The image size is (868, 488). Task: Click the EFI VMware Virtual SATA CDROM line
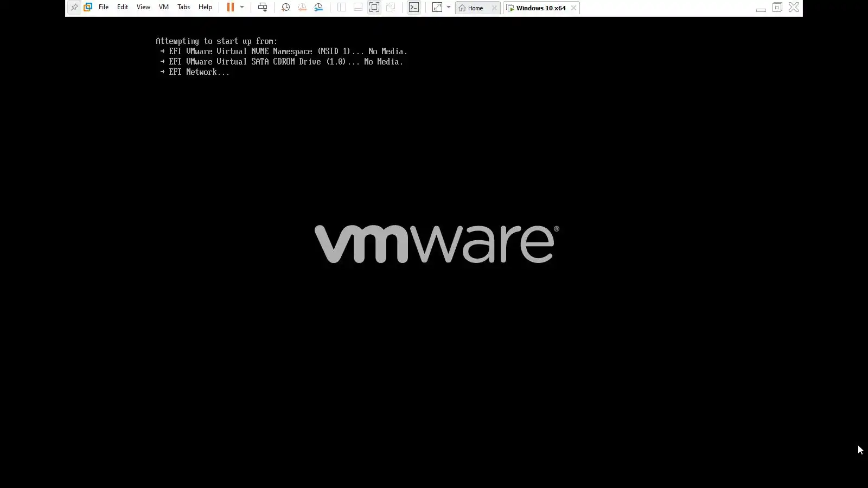click(282, 62)
